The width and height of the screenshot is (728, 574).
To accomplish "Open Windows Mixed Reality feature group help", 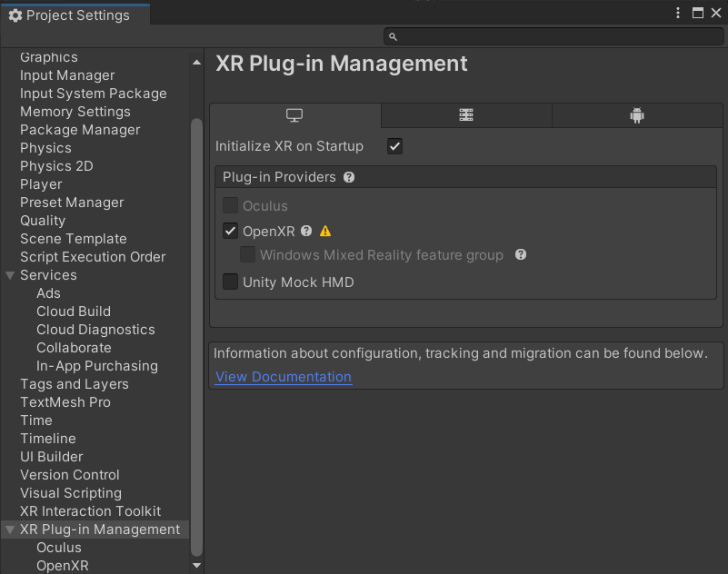I will pos(521,254).
